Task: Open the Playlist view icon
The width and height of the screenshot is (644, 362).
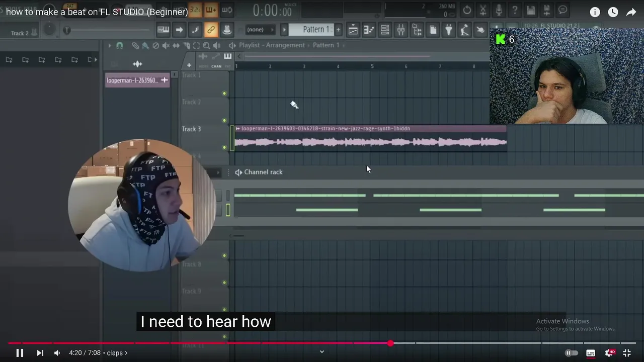Action: coord(353,30)
